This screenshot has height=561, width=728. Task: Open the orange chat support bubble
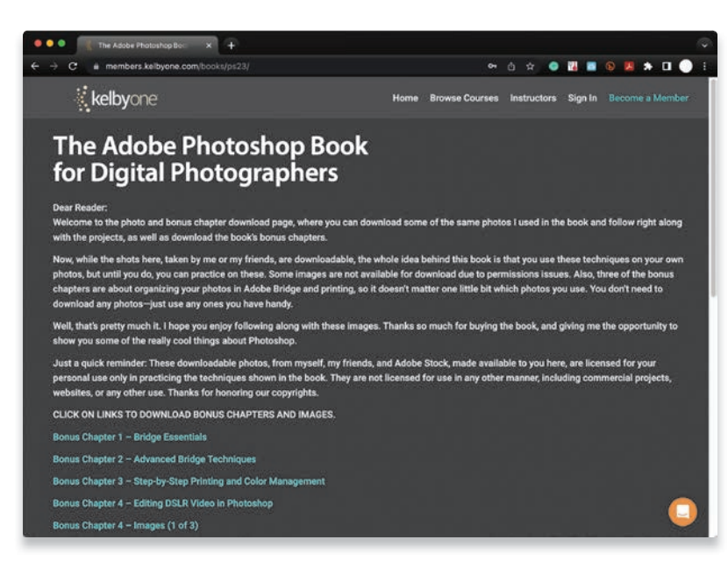point(682,511)
